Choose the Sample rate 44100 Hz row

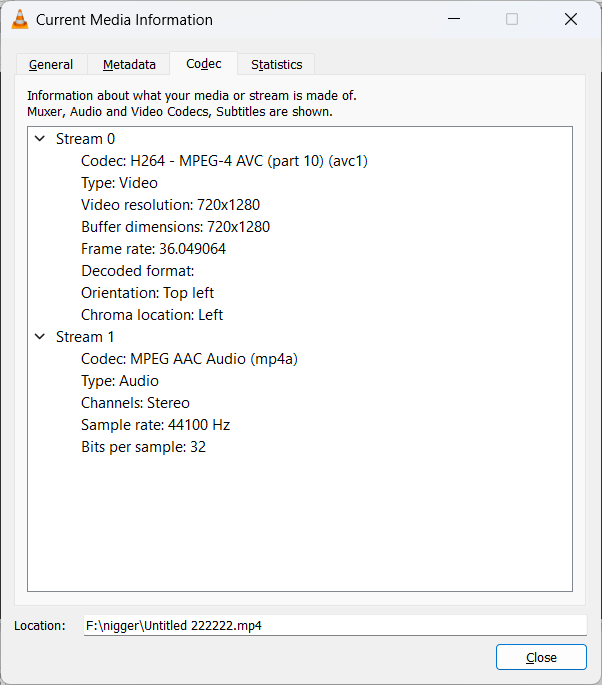[x=155, y=425]
